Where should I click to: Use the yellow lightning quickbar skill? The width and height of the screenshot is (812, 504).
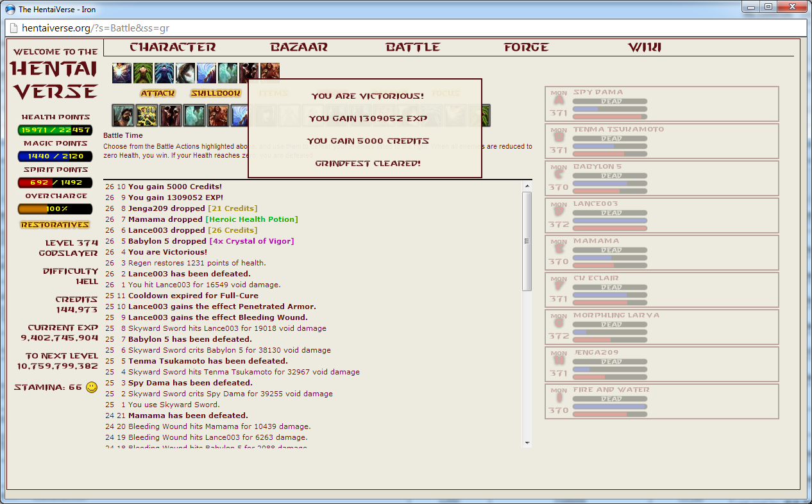click(147, 116)
